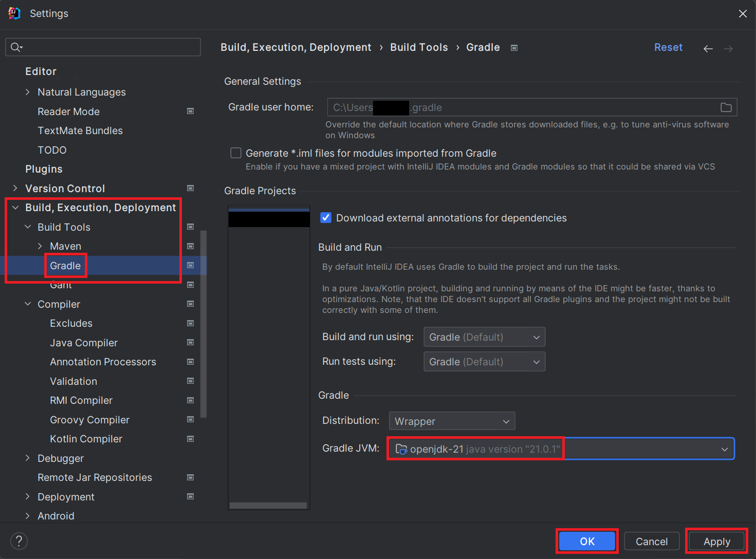Click the Apply button
The height and width of the screenshot is (559, 756).
click(x=716, y=541)
